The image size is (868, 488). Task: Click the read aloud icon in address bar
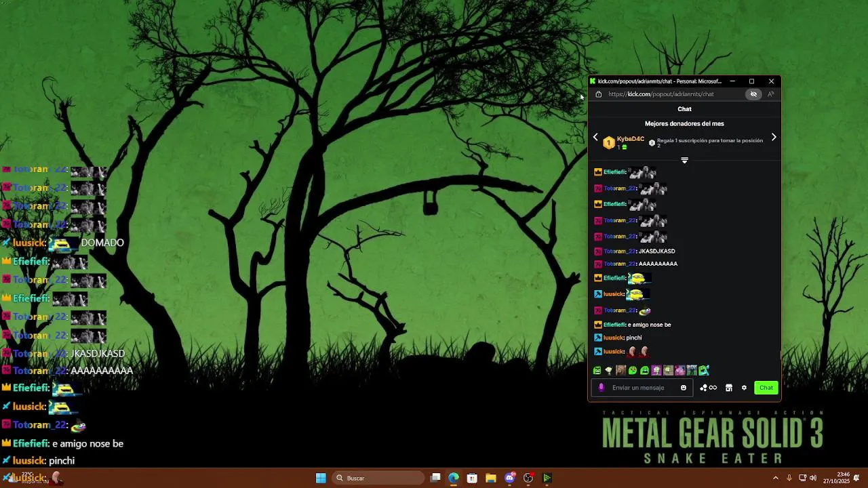[770, 94]
